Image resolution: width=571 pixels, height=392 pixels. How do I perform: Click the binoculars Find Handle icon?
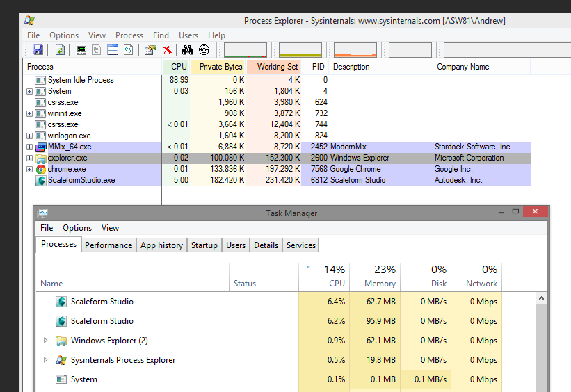click(187, 49)
